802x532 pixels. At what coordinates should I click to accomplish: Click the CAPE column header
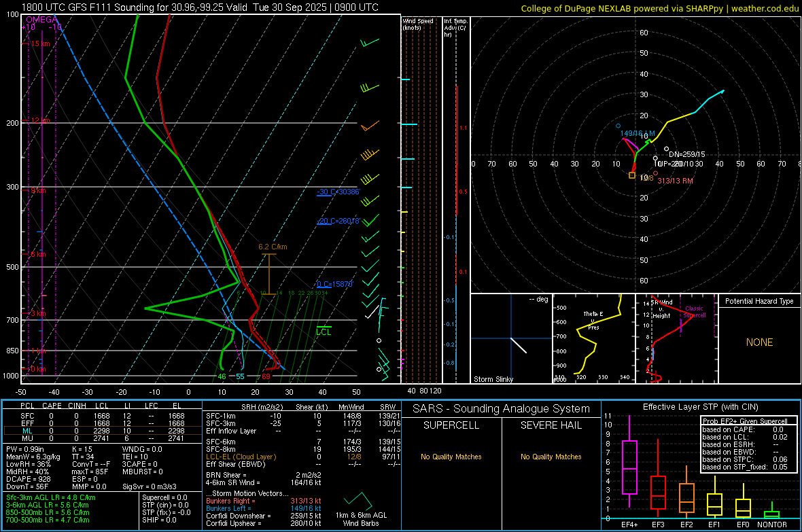(52, 406)
